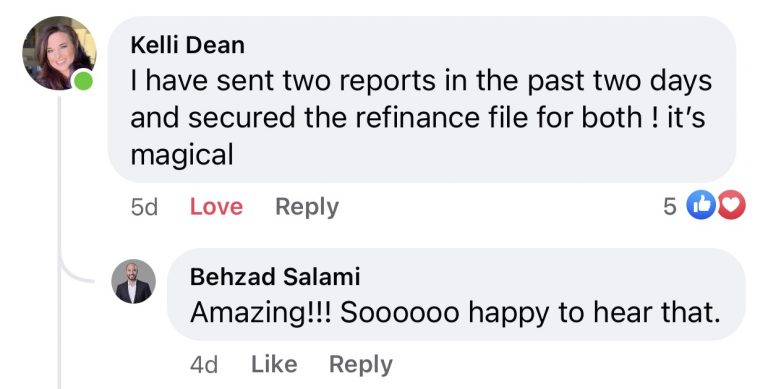Select Kelli Dean's comment about refinance files

click(422, 99)
